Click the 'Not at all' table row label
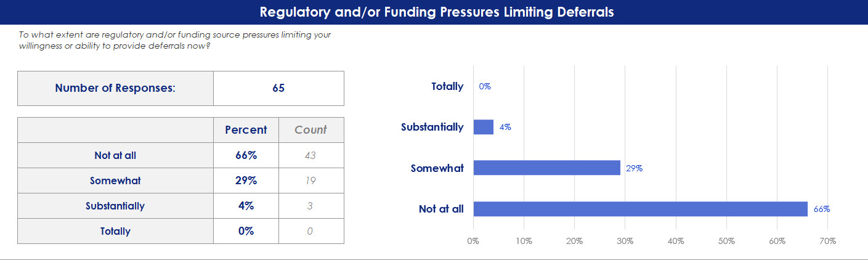The image size is (868, 260). (x=115, y=155)
